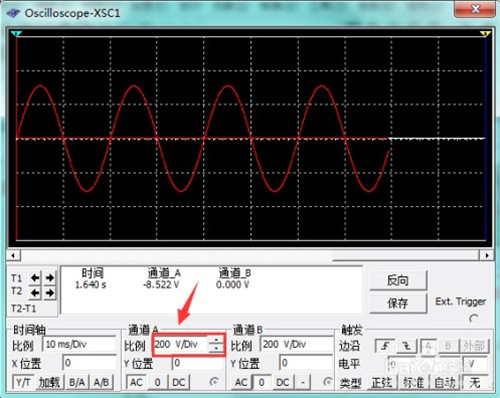The width and height of the screenshot is (500, 398).
Task: Move cursor T1 right with its arrow
Action: click(50, 277)
